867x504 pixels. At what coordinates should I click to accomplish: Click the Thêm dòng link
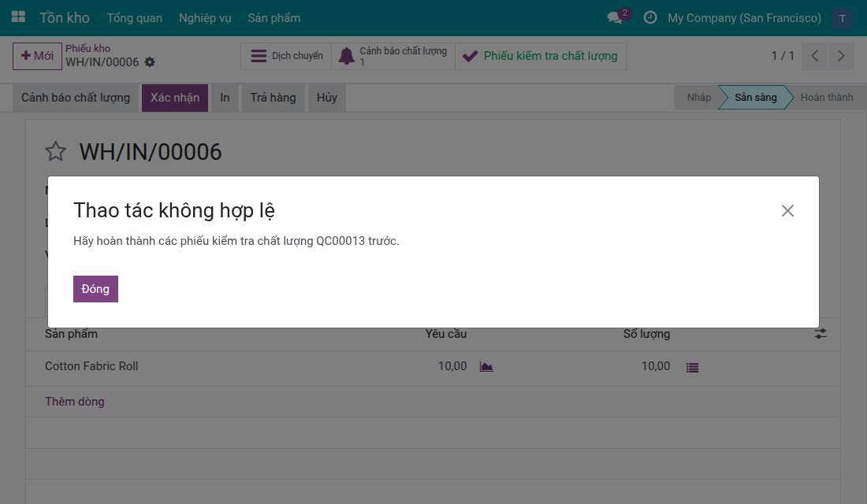(75, 402)
